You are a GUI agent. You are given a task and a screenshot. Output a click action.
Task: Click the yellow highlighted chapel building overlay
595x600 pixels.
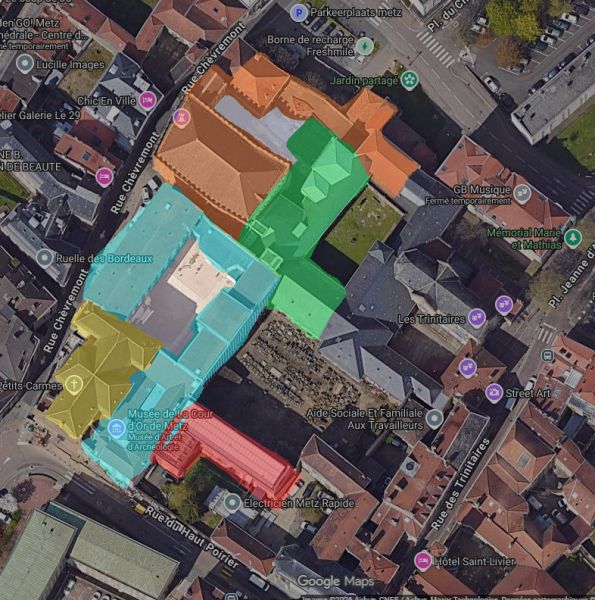point(100,367)
